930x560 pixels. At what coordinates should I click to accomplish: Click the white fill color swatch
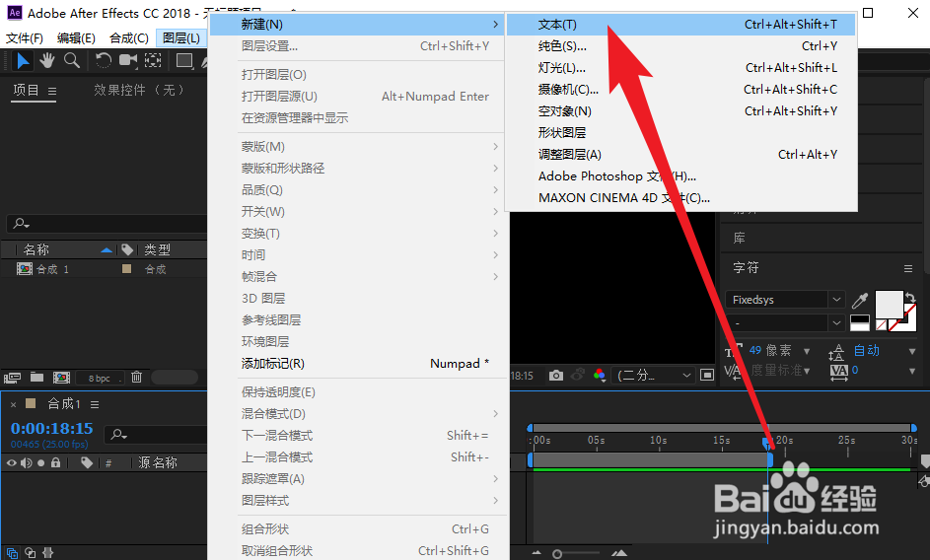[889, 304]
